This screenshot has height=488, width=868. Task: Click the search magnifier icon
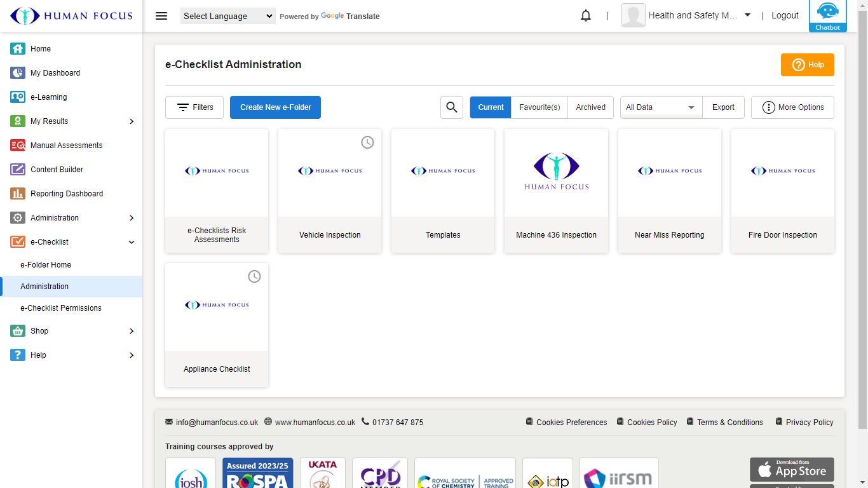pyautogui.click(x=452, y=107)
